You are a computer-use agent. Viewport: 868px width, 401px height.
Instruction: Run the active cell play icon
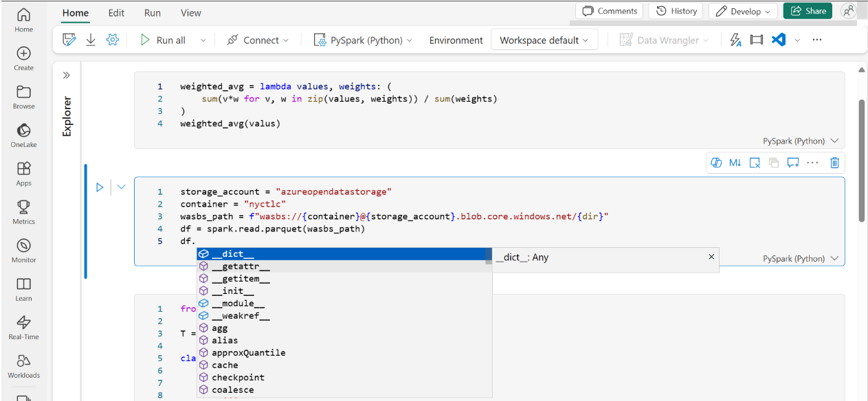tap(100, 187)
